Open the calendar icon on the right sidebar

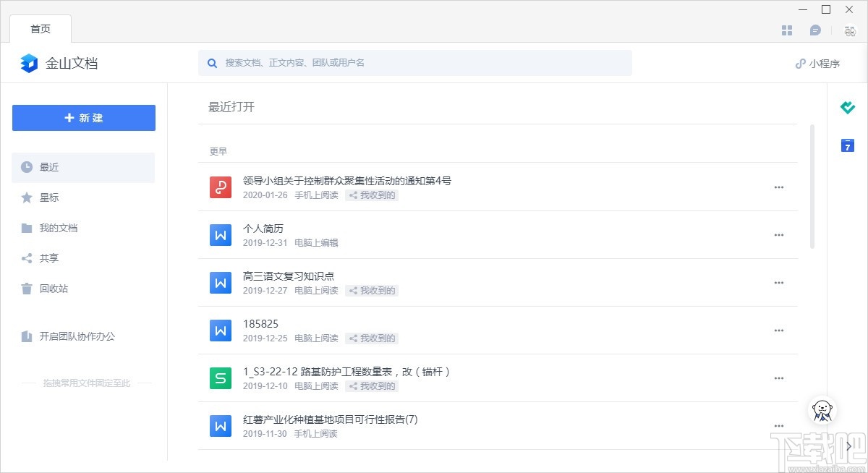click(x=847, y=145)
